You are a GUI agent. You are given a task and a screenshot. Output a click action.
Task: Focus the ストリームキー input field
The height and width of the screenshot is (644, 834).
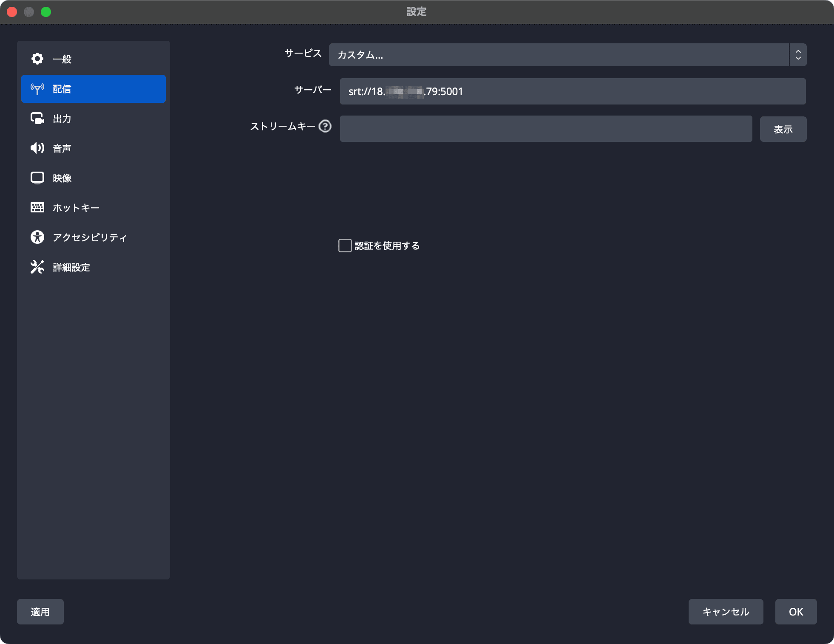(546, 129)
